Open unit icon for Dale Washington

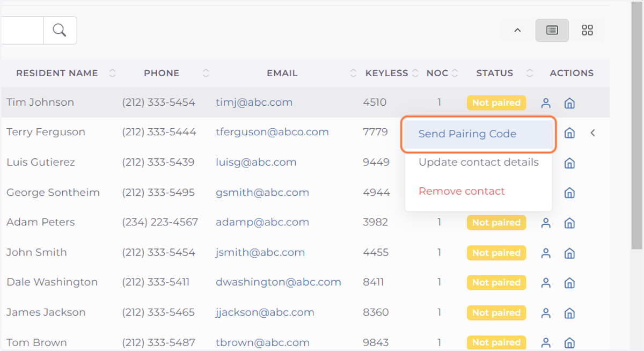[570, 283]
